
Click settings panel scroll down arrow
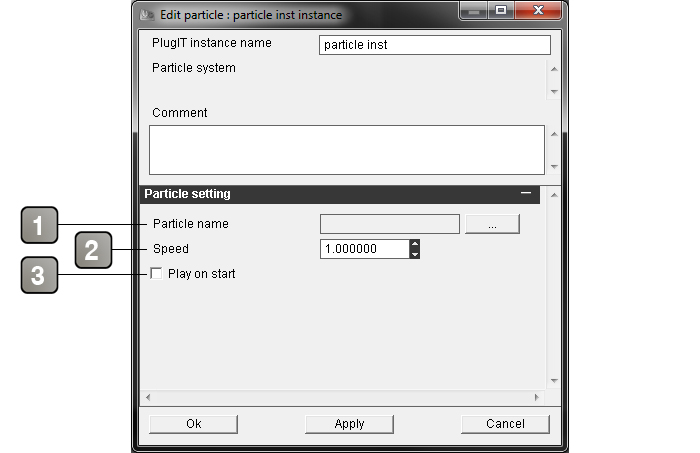[554, 381]
